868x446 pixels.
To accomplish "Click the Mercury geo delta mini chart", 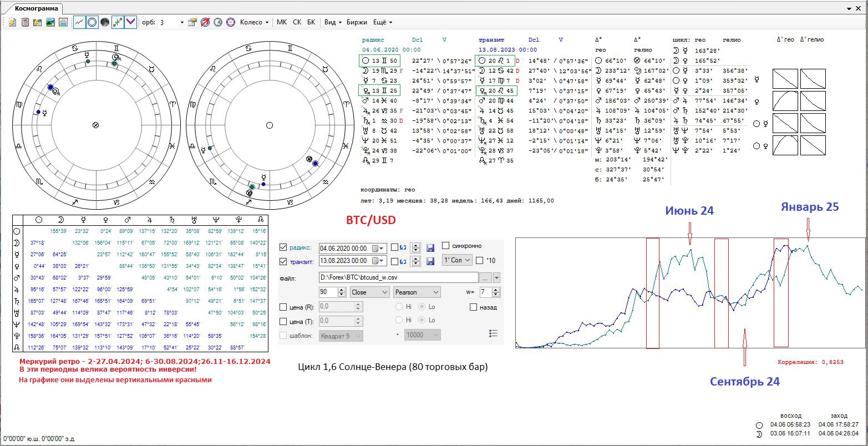I will [x=785, y=79].
